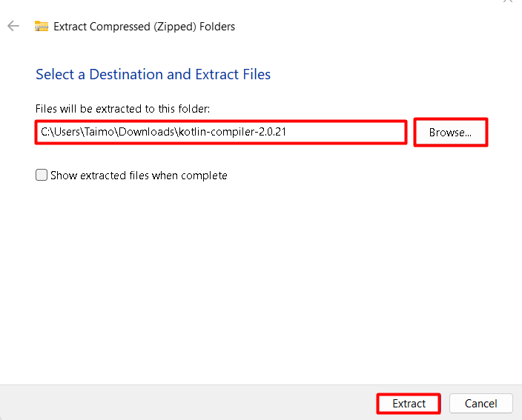Click the 'Show extracted files when complete' label
This screenshot has width=522, height=420.
[139, 176]
